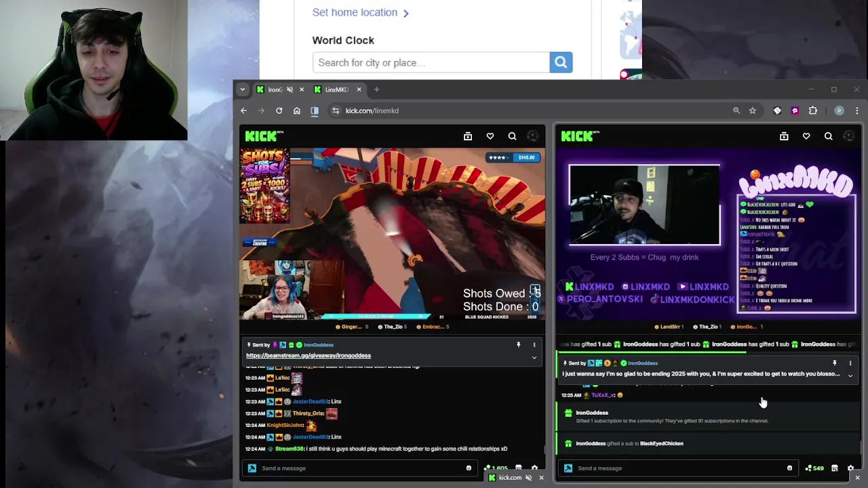Open search in the left Kick header
Screen dimensions: 868x488
click(x=513, y=136)
